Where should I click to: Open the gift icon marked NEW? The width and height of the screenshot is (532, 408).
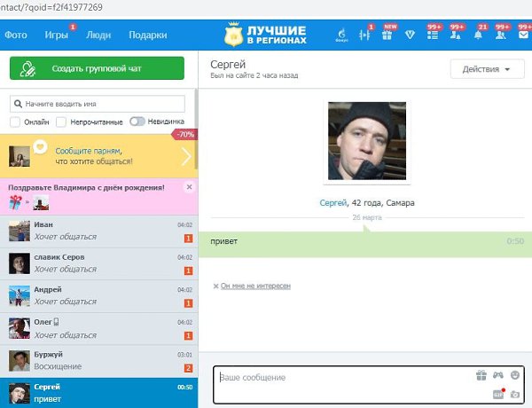tap(387, 35)
